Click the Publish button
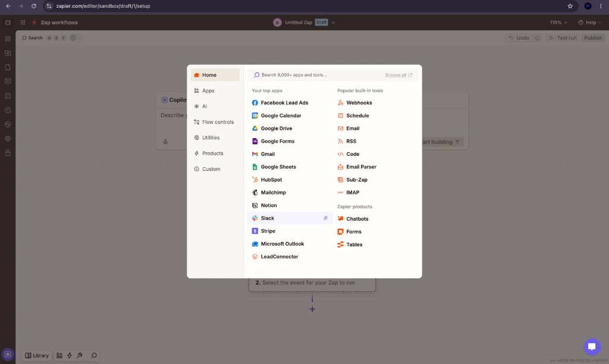 pos(593,38)
